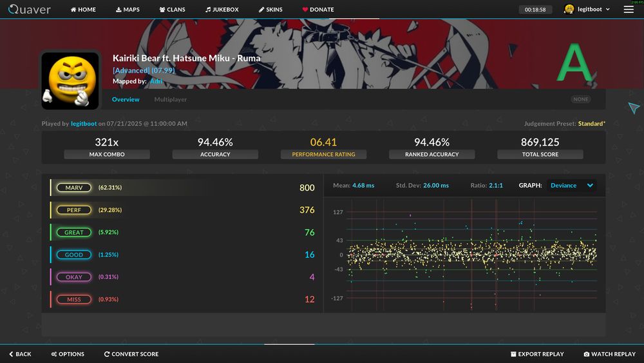Click the RANKED ACCURACY stat label
The height and width of the screenshot is (363, 644).
(x=431, y=154)
